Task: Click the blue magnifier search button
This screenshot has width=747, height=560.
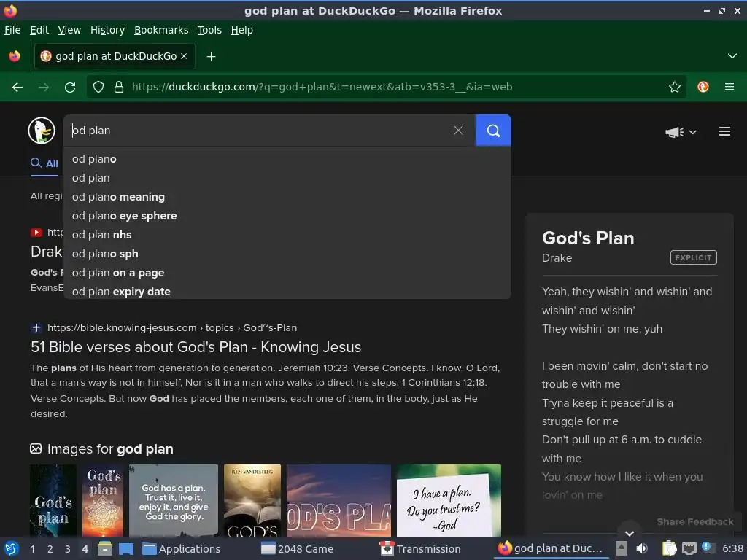Action: tap(493, 131)
